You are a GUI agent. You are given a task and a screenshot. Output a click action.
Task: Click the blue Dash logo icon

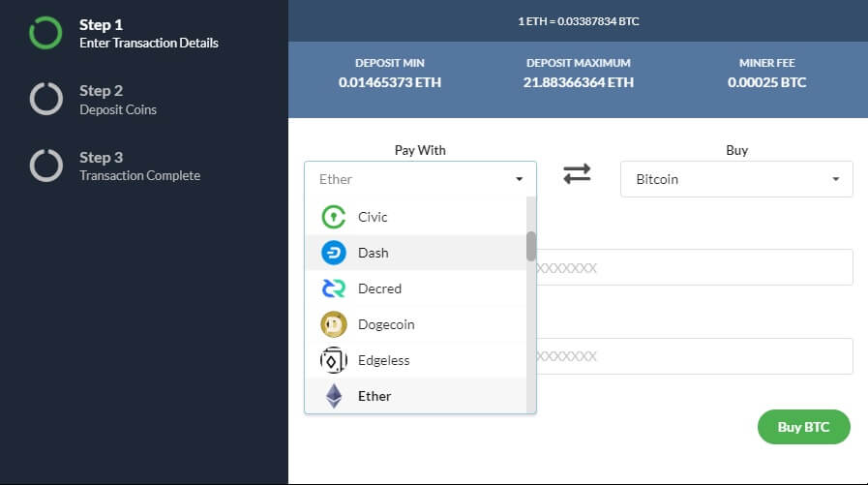point(333,253)
